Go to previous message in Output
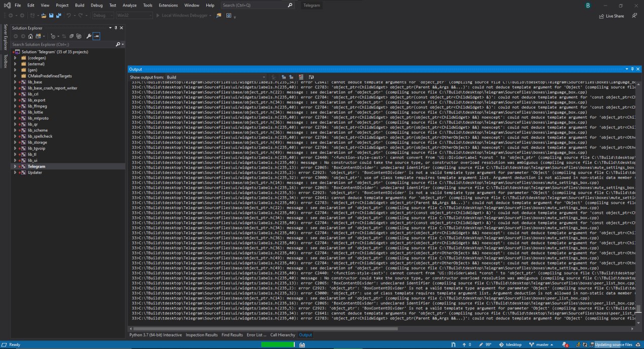 (284, 77)
